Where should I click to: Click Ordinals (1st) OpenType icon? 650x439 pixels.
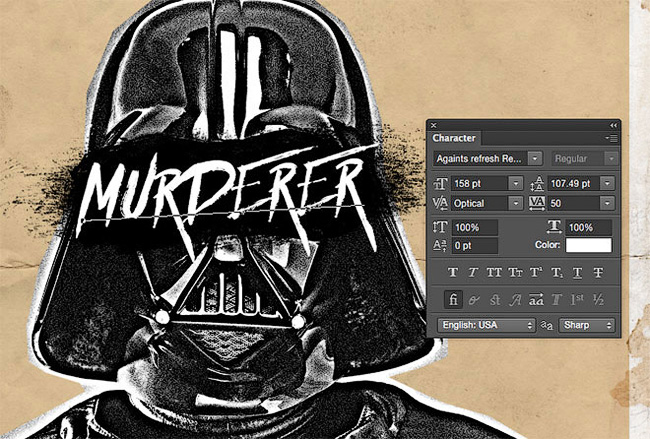577,300
